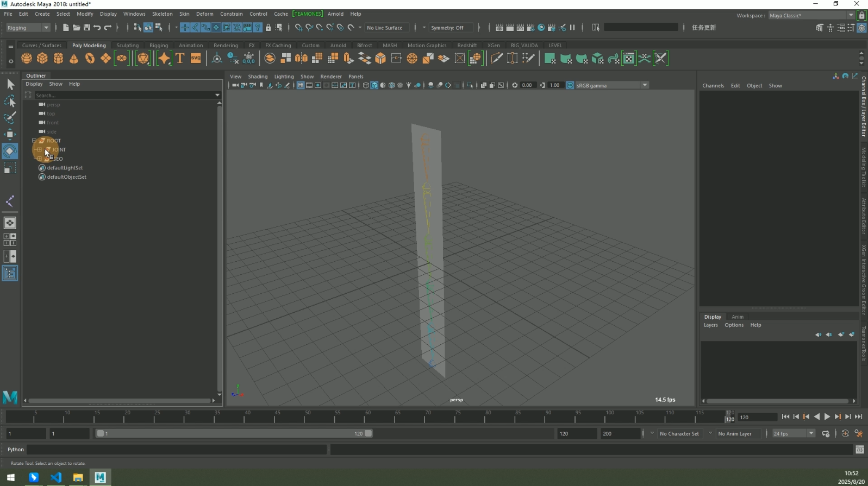Screen dimensions: 868x486
Task: Click the Polygon Type text icon
Action: (180, 59)
